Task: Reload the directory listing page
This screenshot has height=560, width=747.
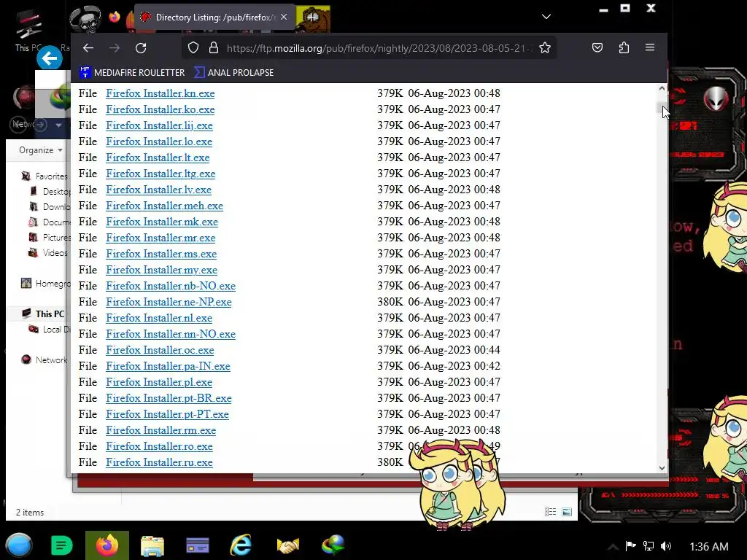Action: (x=141, y=47)
